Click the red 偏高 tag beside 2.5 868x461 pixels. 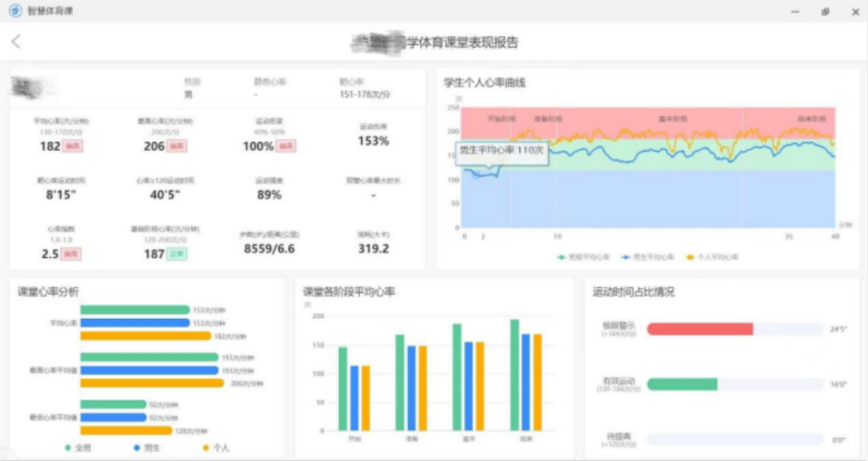click(x=73, y=254)
